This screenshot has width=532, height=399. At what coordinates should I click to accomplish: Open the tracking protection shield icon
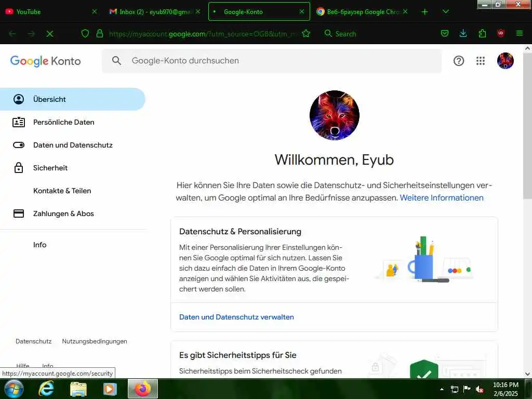85,33
